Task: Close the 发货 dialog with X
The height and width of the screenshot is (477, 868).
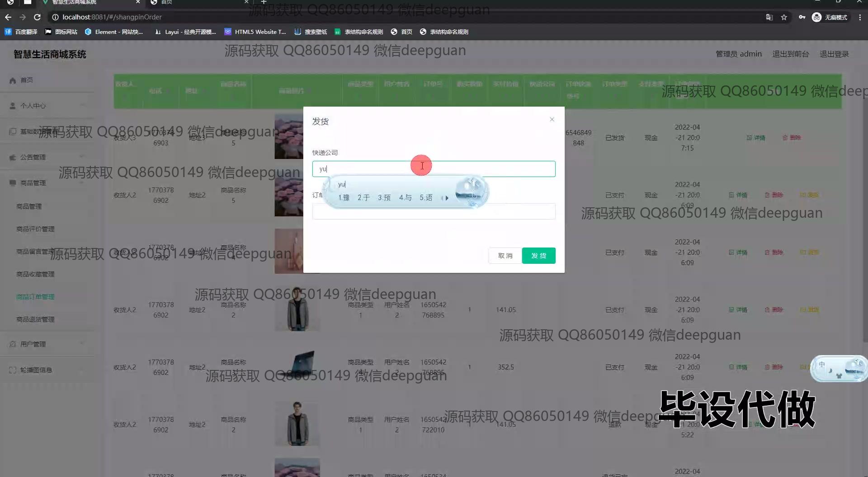Action: point(552,119)
